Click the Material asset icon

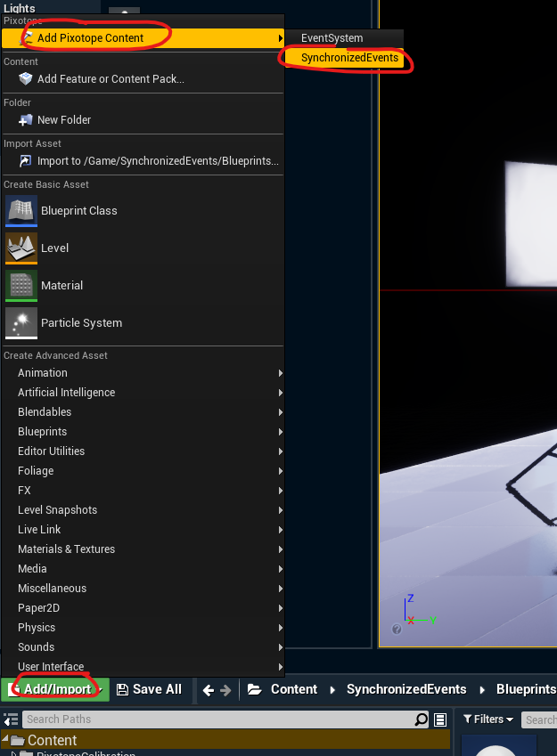21,286
